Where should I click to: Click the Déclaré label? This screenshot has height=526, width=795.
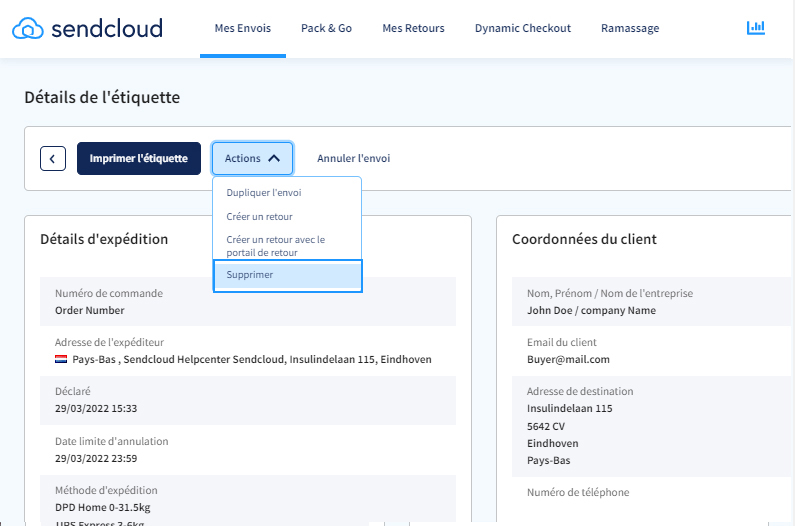73,391
